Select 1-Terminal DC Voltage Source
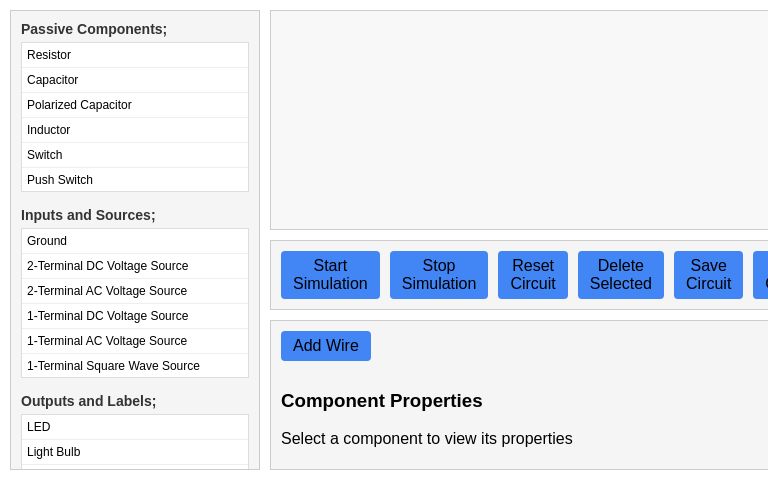 pos(135,316)
